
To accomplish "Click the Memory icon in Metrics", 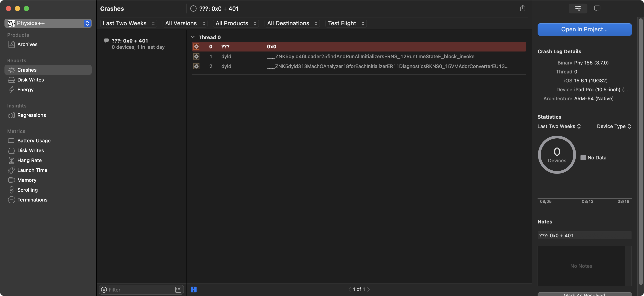I will coord(11,180).
